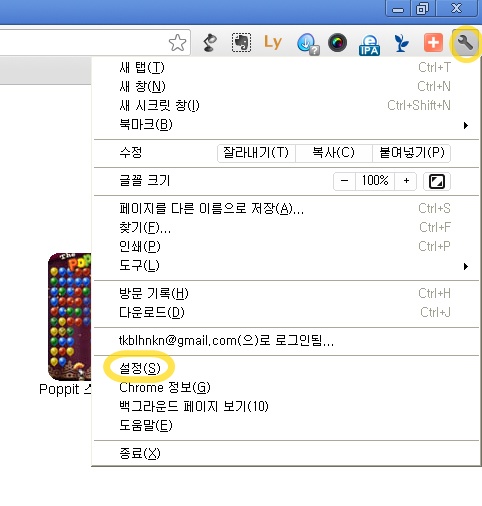Open the orange Ly extension

(273, 43)
